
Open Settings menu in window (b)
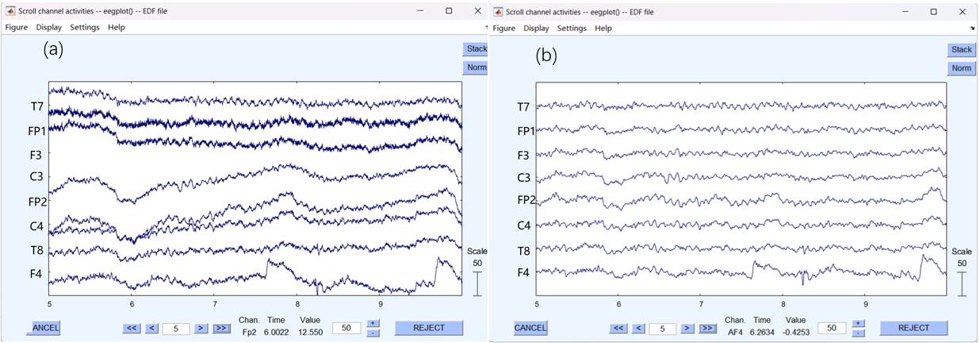[572, 28]
